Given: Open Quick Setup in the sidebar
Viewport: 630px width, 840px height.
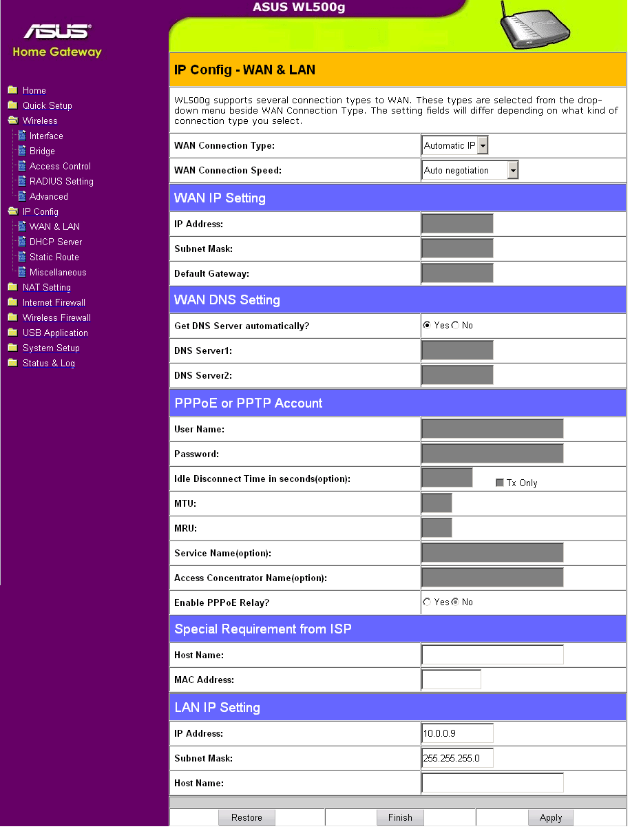Looking at the screenshot, I should coord(48,105).
